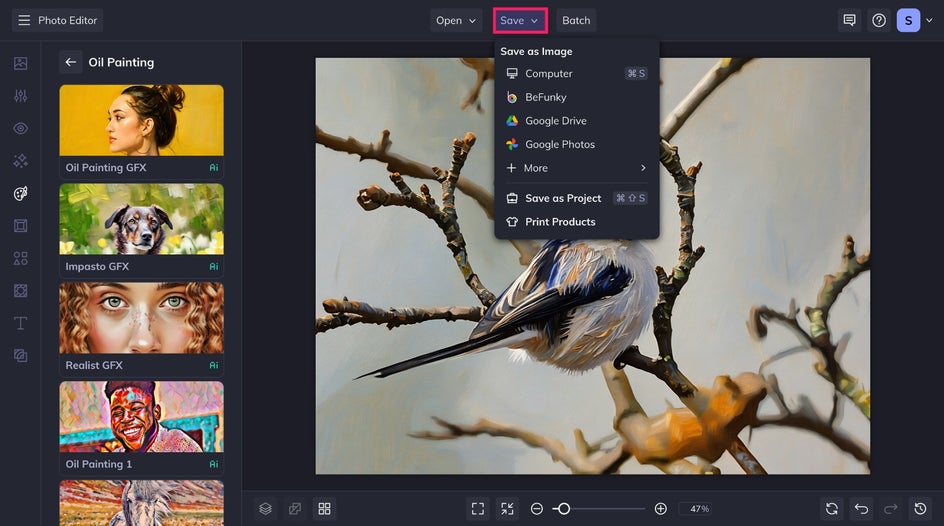Undo the last action
Image resolution: width=944 pixels, height=526 pixels.
coord(862,509)
